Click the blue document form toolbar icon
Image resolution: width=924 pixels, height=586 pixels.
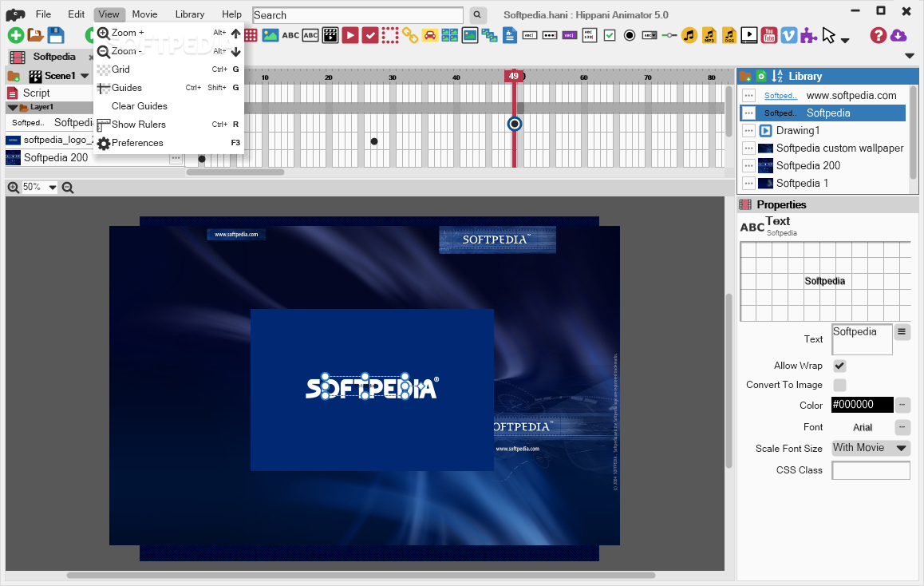(x=510, y=35)
